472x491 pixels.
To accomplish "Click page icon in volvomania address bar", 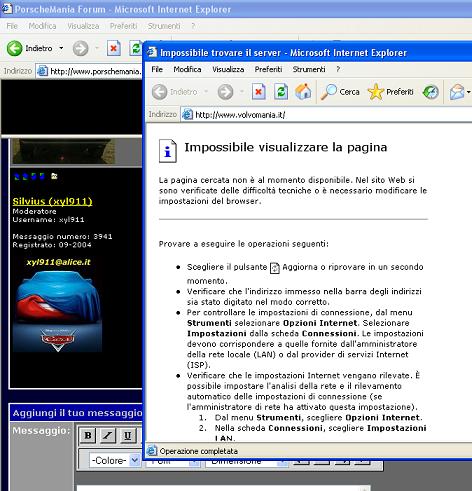I will (x=187, y=115).
